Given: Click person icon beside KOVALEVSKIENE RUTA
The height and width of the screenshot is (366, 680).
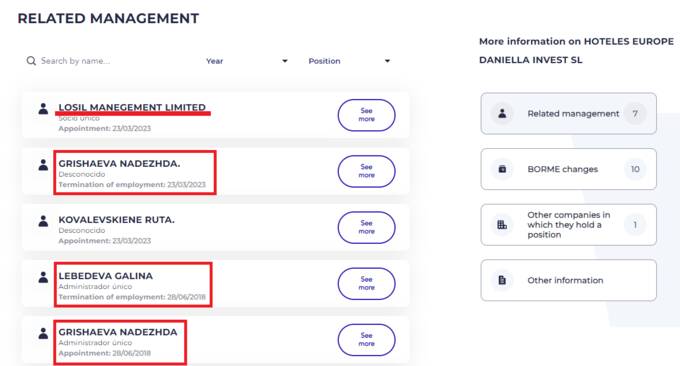Looking at the screenshot, I should tap(43, 221).
